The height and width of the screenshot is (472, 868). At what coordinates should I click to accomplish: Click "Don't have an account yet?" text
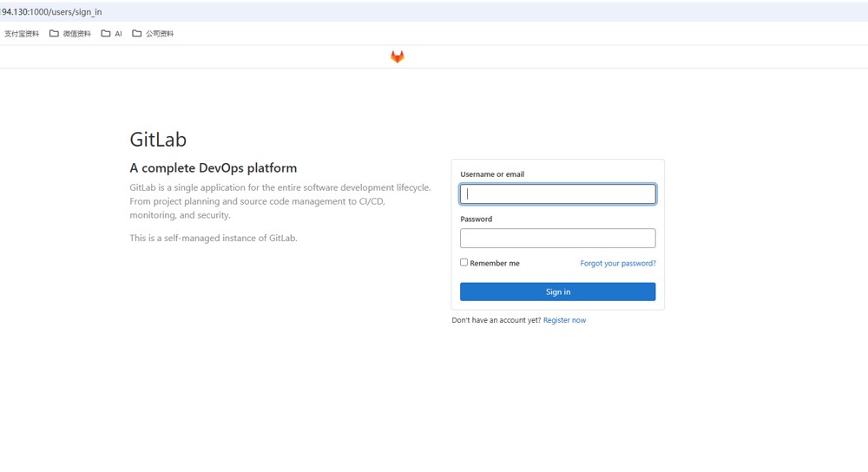pyautogui.click(x=496, y=320)
